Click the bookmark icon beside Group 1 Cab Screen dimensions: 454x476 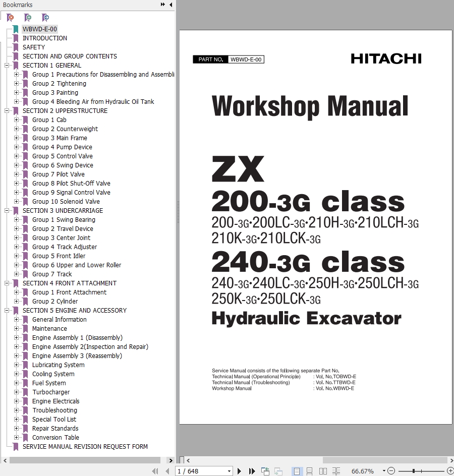(x=26, y=120)
